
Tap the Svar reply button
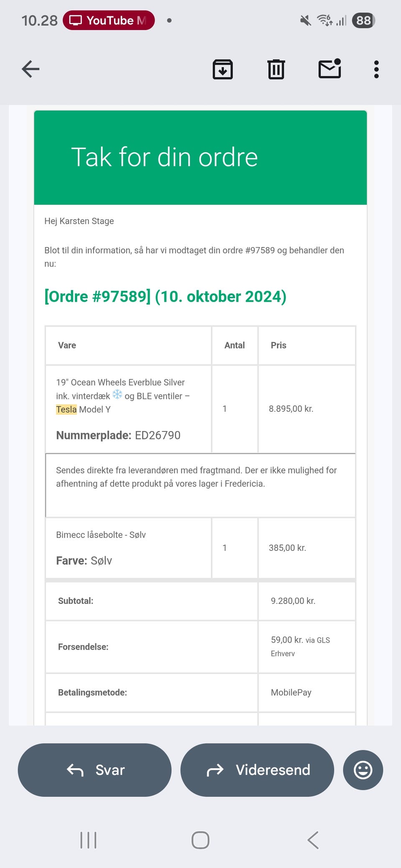[x=95, y=770]
